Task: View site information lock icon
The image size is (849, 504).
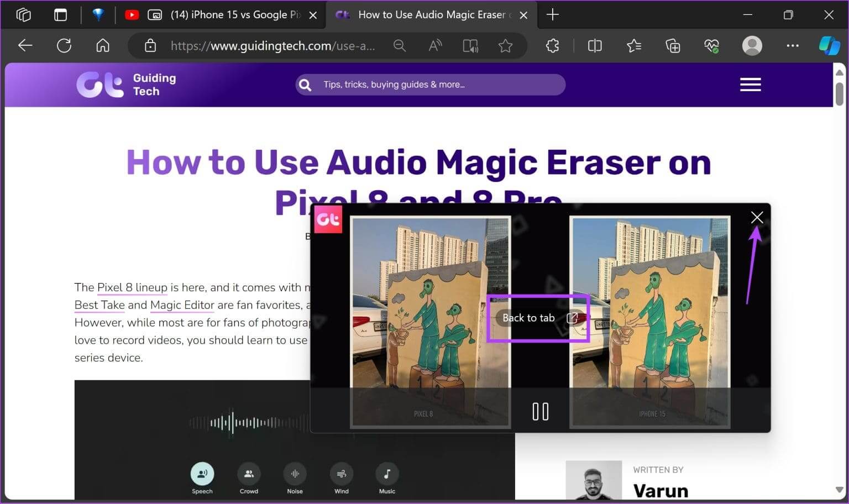Action: (150, 46)
